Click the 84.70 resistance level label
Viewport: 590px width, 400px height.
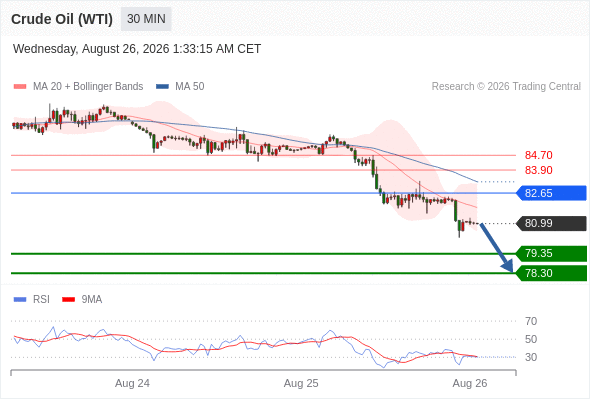click(x=538, y=155)
